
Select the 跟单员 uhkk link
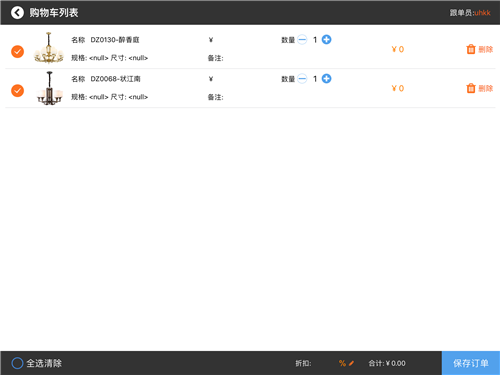click(482, 13)
